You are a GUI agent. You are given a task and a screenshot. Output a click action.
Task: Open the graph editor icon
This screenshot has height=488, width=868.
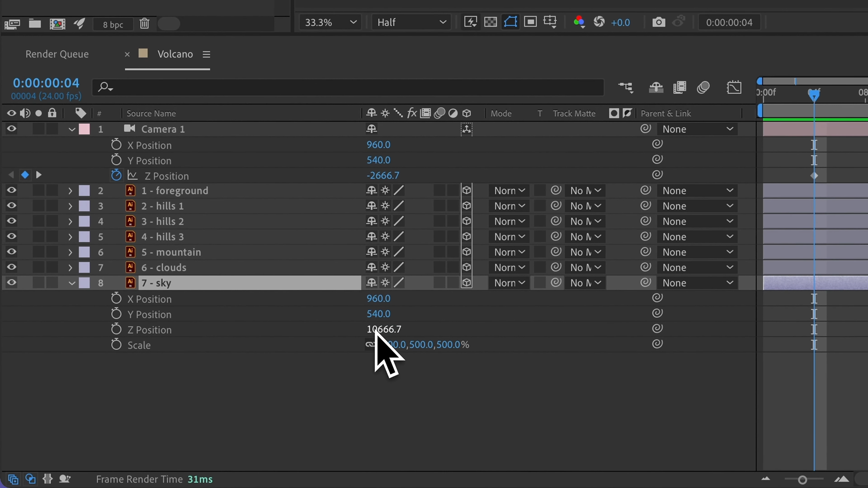click(734, 87)
